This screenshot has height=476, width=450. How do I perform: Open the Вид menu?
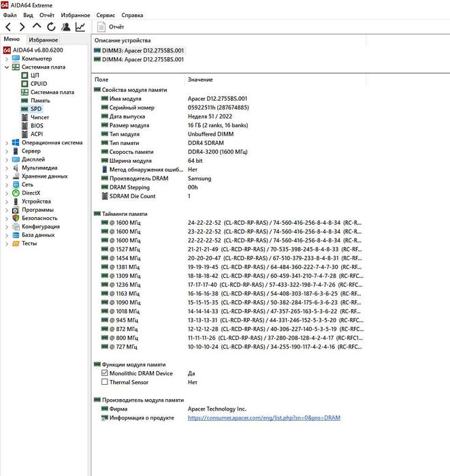pyautogui.click(x=28, y=15)
